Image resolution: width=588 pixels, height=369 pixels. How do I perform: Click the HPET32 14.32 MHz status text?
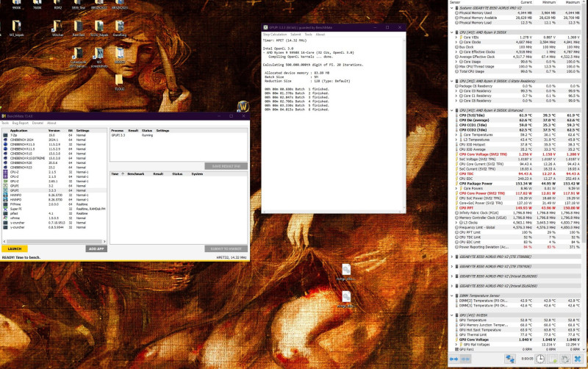(x=232, y=257)
